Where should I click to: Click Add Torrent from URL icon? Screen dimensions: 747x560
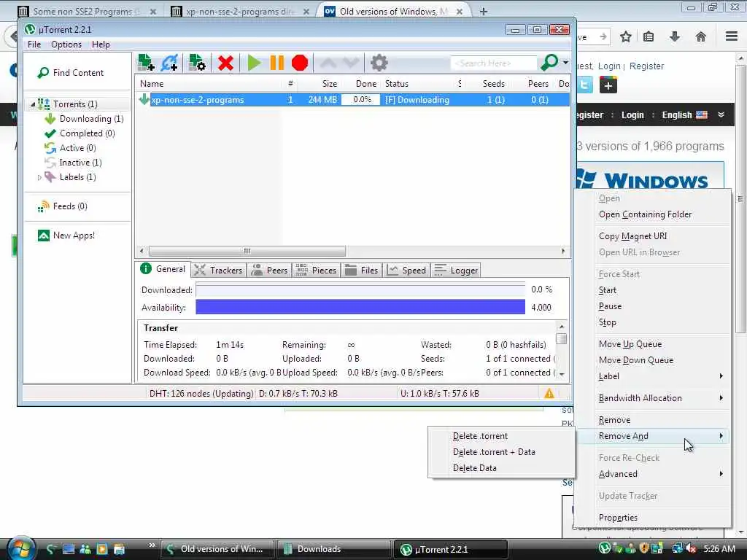tap(169, 63)
